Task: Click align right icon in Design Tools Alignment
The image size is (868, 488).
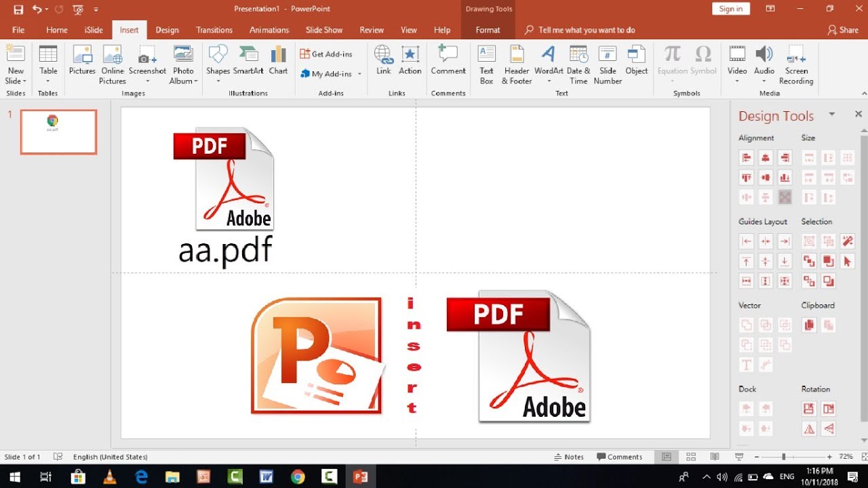Action: [785, 158]
